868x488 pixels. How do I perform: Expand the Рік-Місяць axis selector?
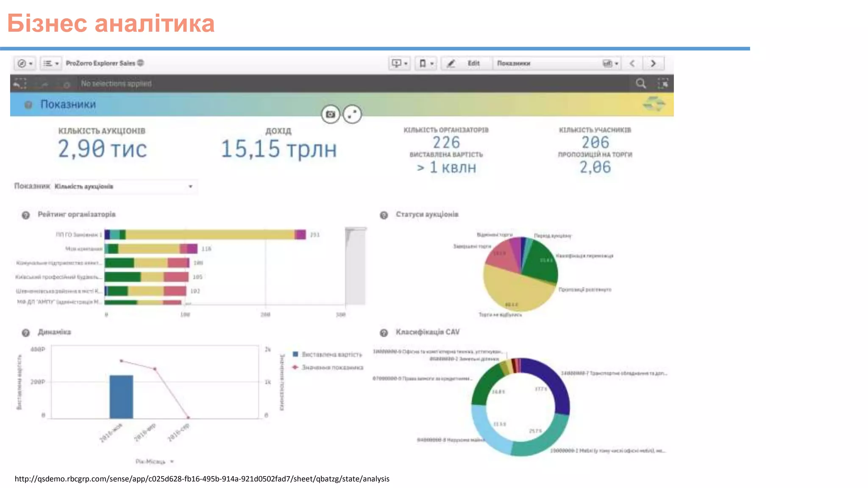(x=155, y=461)
